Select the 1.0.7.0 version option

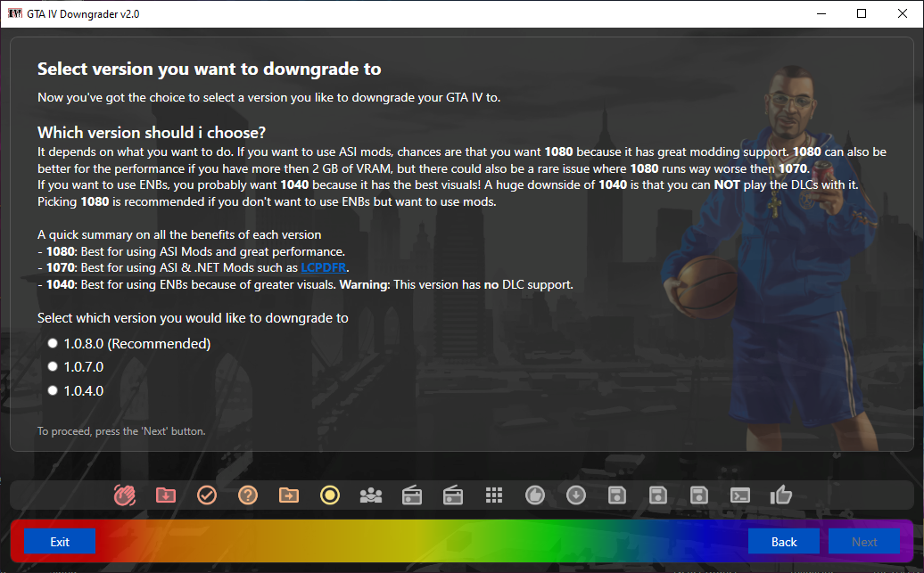point(76,367)
